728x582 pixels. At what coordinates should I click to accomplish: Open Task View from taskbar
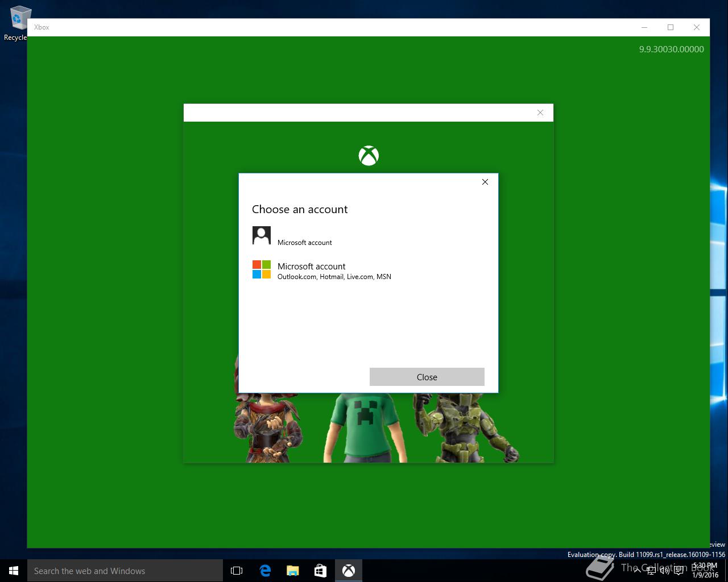(x=237, y=571)
